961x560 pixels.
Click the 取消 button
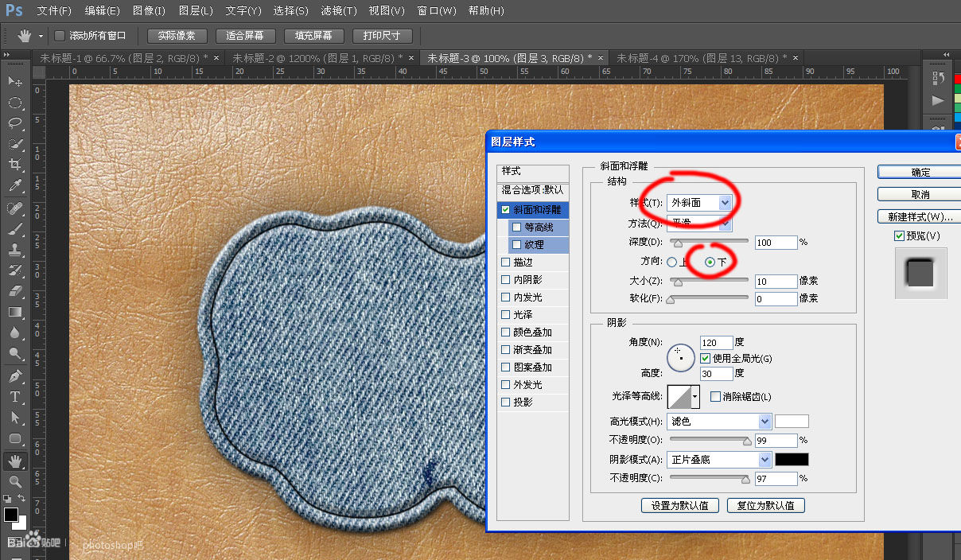click(920, 194)
